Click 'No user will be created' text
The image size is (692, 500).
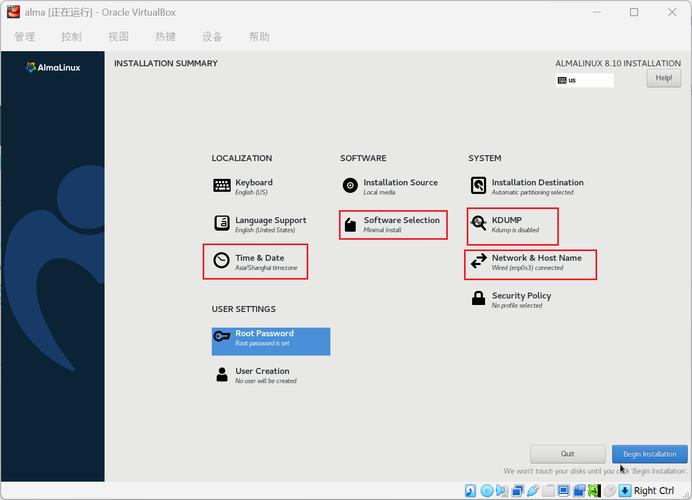tap(266, 381)
